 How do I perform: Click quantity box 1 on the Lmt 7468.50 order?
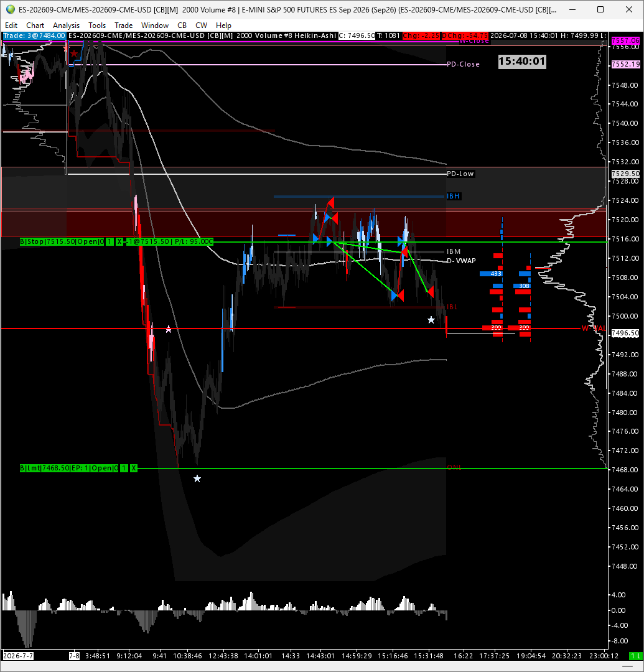pos(124,468)
